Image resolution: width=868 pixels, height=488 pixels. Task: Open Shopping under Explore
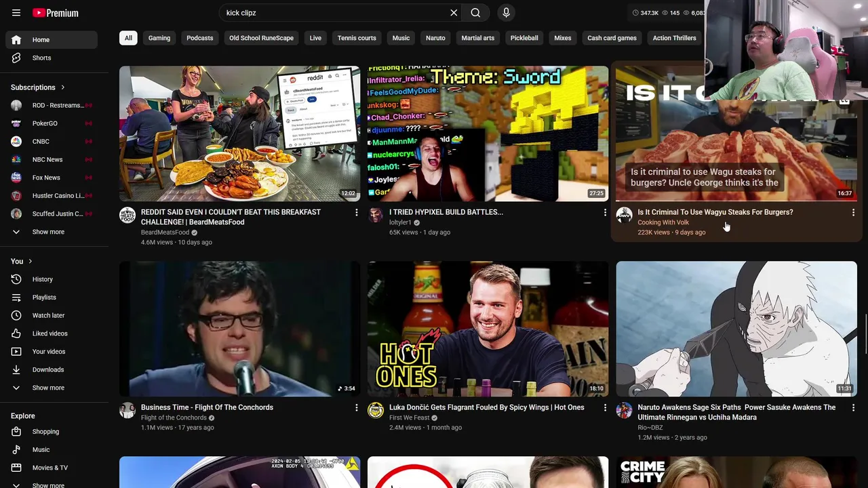click(x=52, y=432)
